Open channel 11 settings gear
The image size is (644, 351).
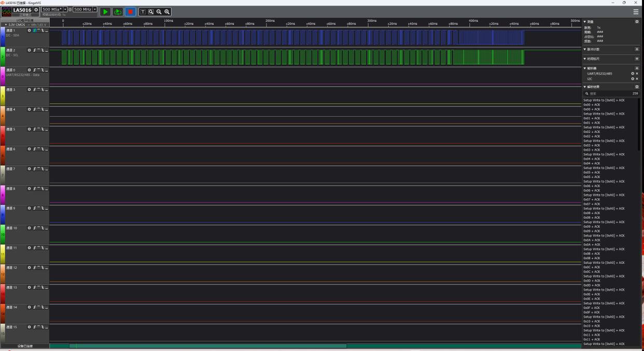click(x=29, y=248)
